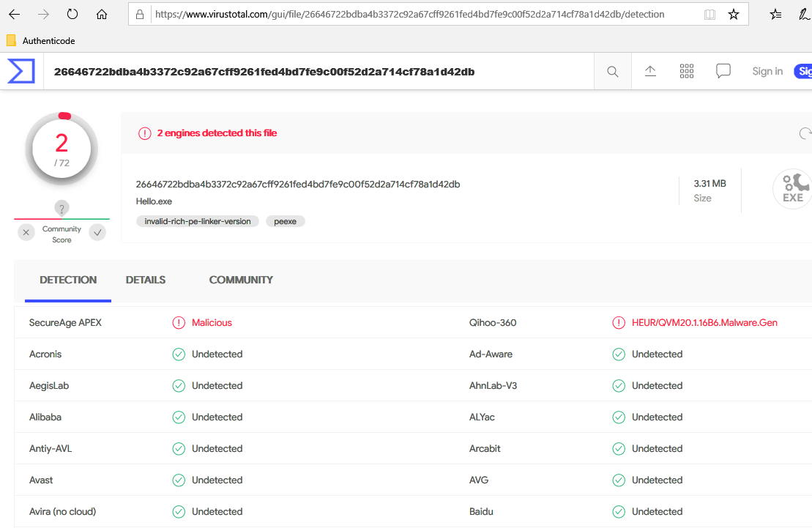The image size is (812, 528).
Task: Click the Acronis undetected check icon
Action: 179,354
